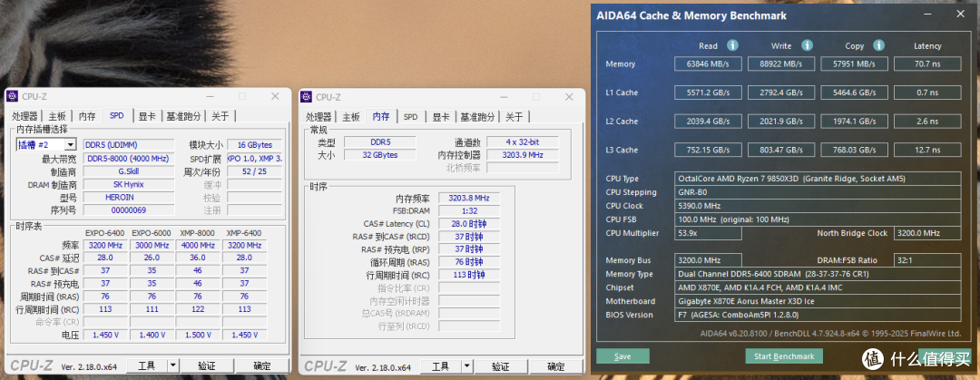Switch to 处理器 tab in memory window

click(318, 117)
